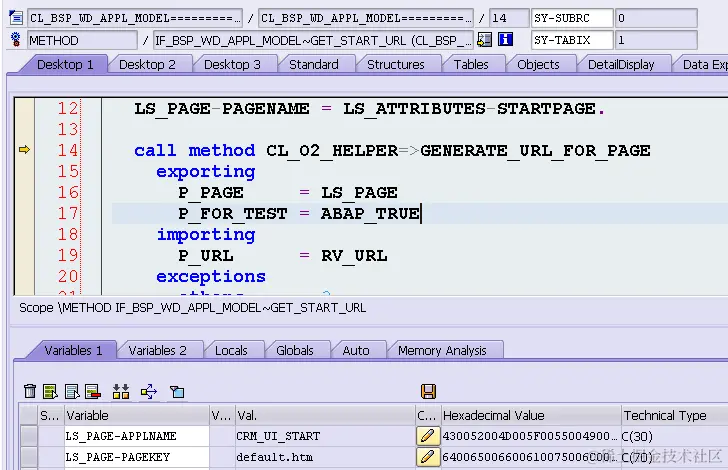
Task: Click the line number field showing 14
Action: (x=509, y=18)
